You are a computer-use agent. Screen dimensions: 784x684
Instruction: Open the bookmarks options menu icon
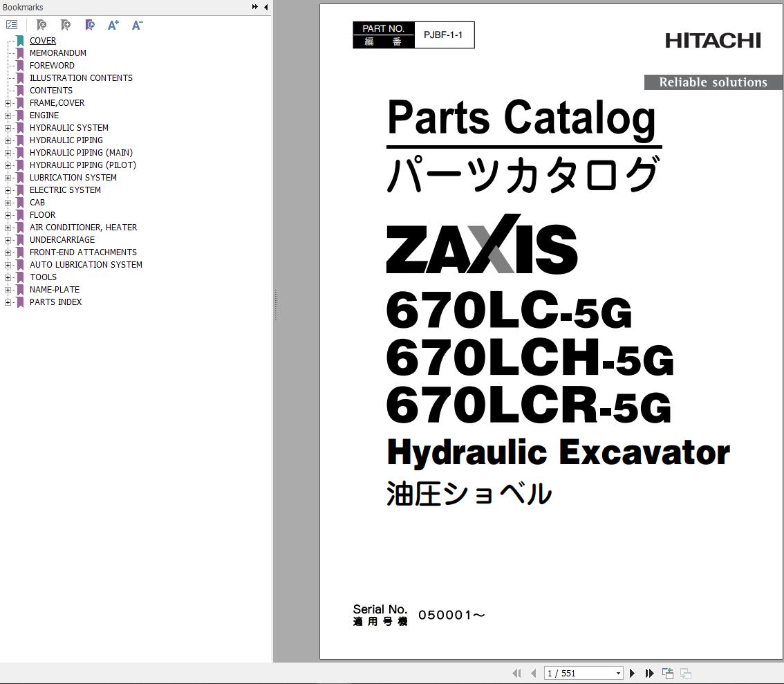12,24
